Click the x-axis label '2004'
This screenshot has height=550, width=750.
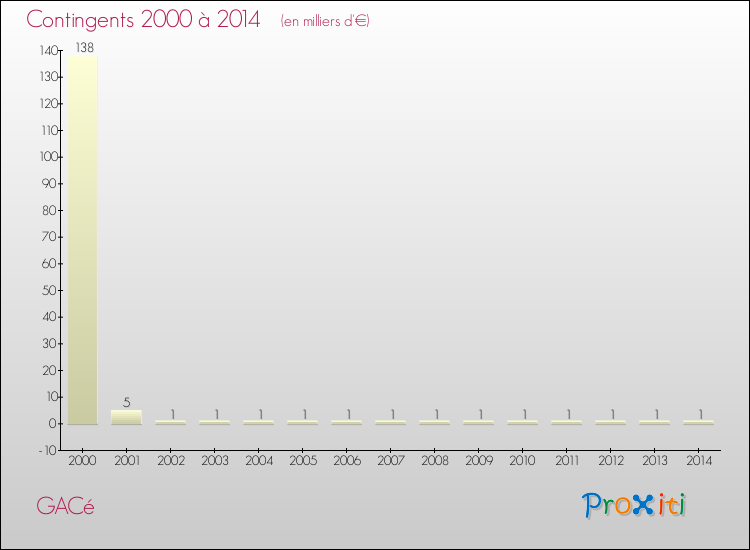(x=259, y=461)
